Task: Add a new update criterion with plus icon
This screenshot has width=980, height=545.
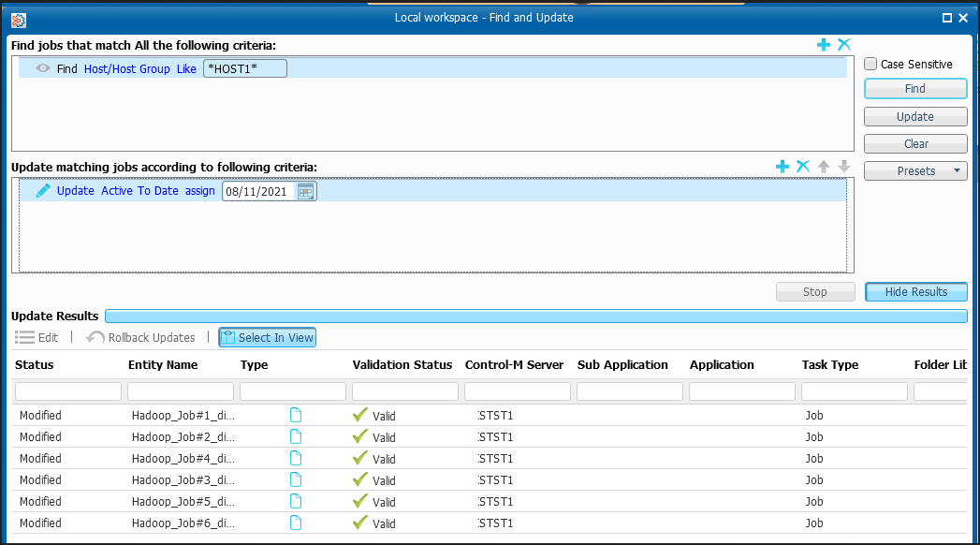Action: pyautogui.click(x=782, y=167)
